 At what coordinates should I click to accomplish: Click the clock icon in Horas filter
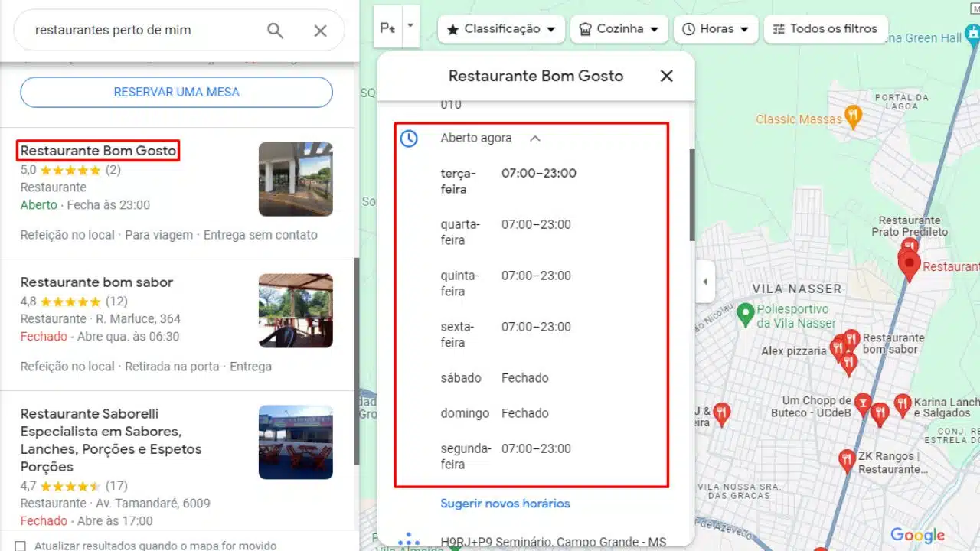tap(688, 29)
